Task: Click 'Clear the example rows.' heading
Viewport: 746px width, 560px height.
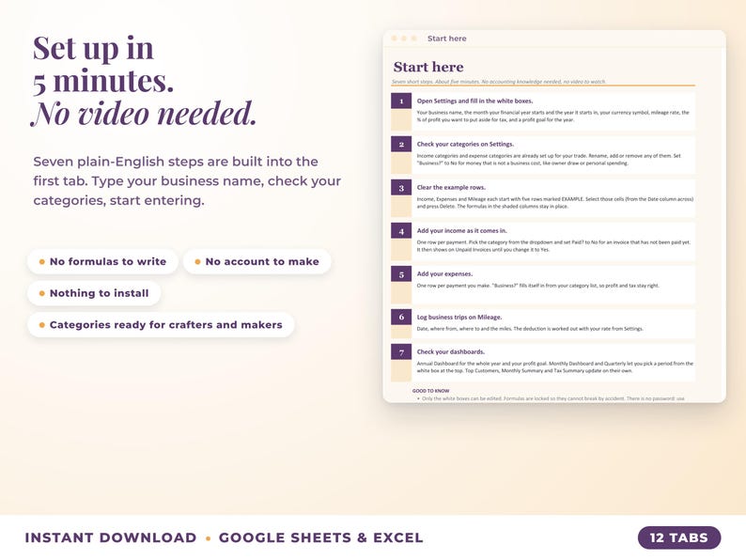Action: (x=451, y=188)
